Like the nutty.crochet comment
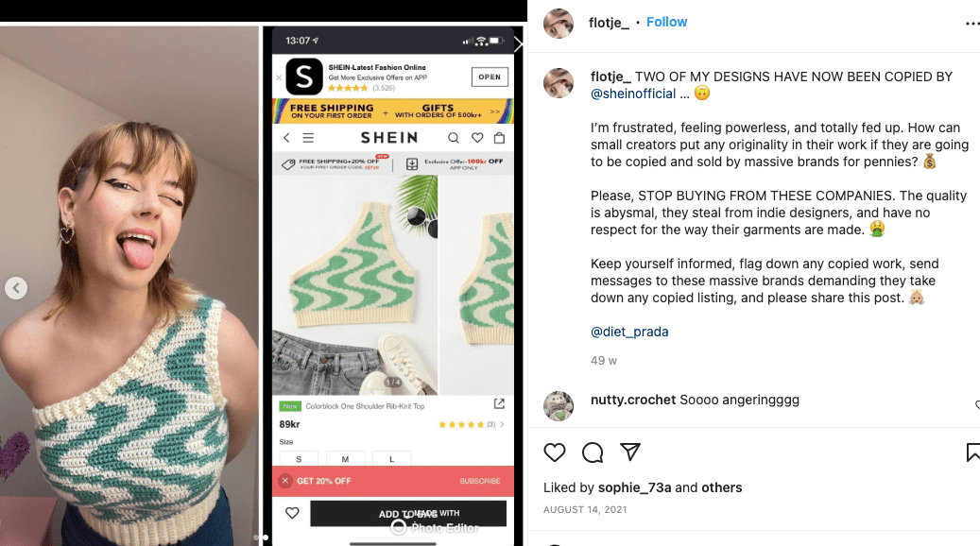 (976, 405)
